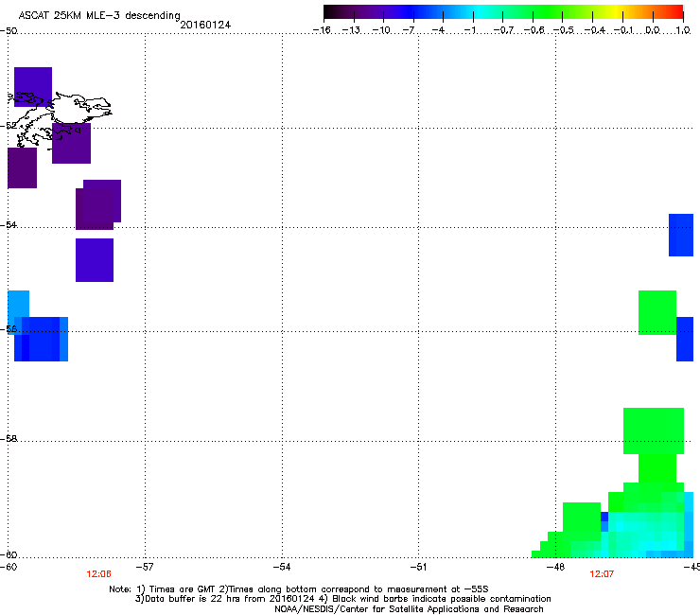The image size is (700, 615).
Task: Click the "NOAA/NESDIS/Center for Satellite Applications" credit line
Action: [409, 609]
